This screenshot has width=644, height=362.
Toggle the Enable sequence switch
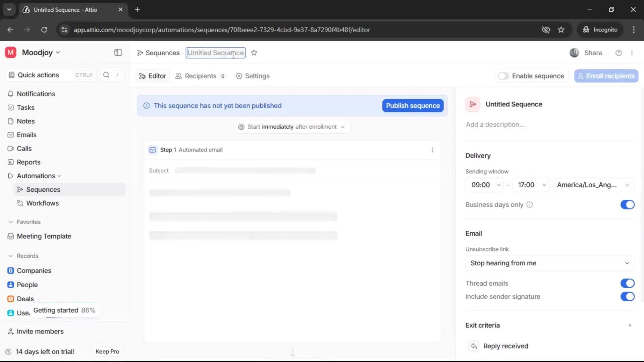(503, 76)
